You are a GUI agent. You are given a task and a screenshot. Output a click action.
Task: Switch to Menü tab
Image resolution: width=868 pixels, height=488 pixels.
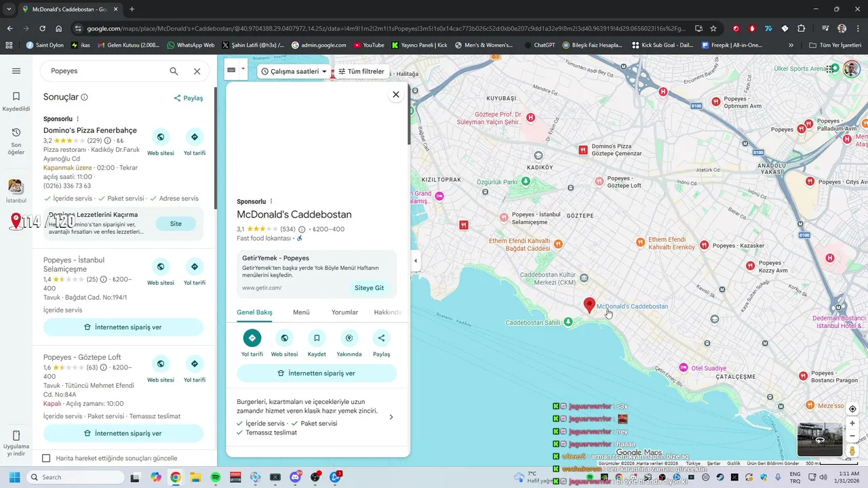(x=301, y=312)
